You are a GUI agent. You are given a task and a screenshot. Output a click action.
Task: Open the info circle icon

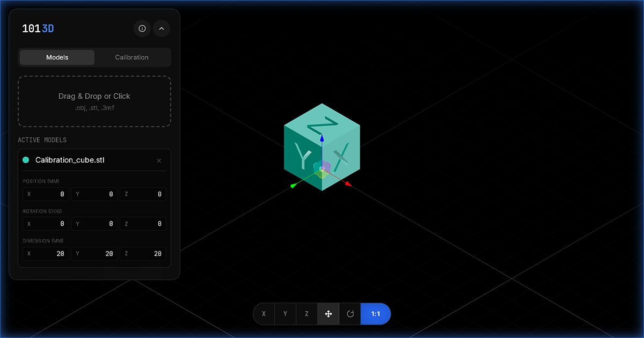142,28
